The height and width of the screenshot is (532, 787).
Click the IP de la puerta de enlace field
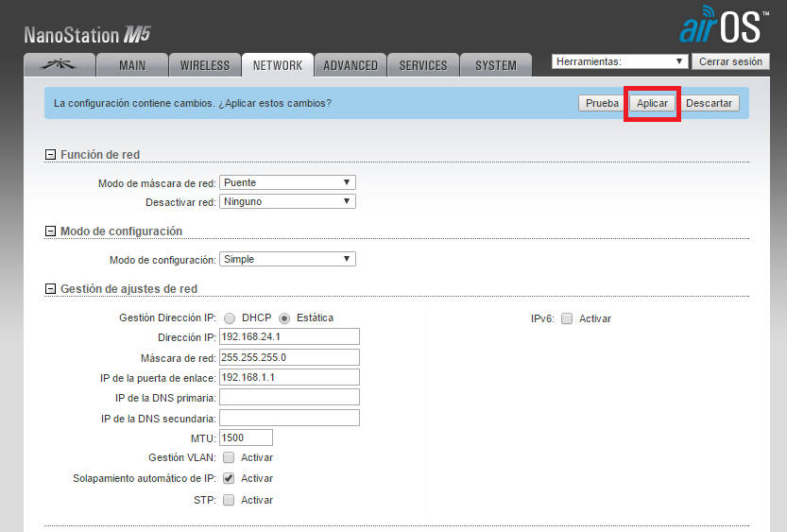290,377
